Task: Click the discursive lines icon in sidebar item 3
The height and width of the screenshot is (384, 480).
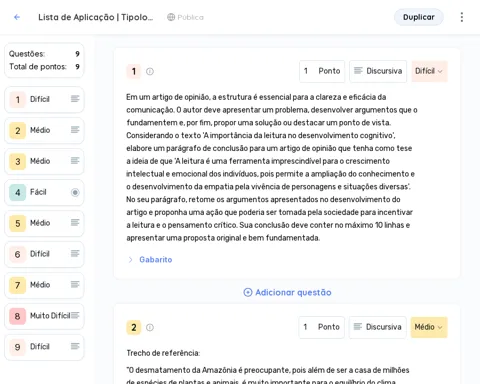Action: tap(75, 161)
